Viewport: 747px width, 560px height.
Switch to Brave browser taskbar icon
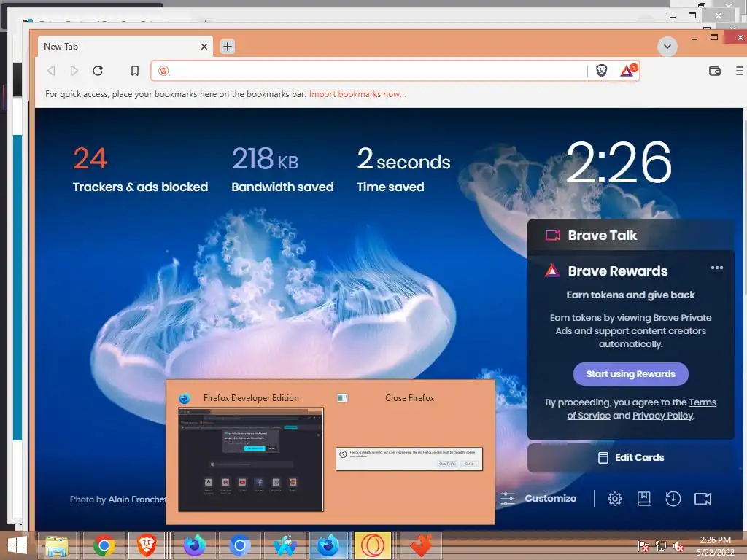(x=147, y=545)
